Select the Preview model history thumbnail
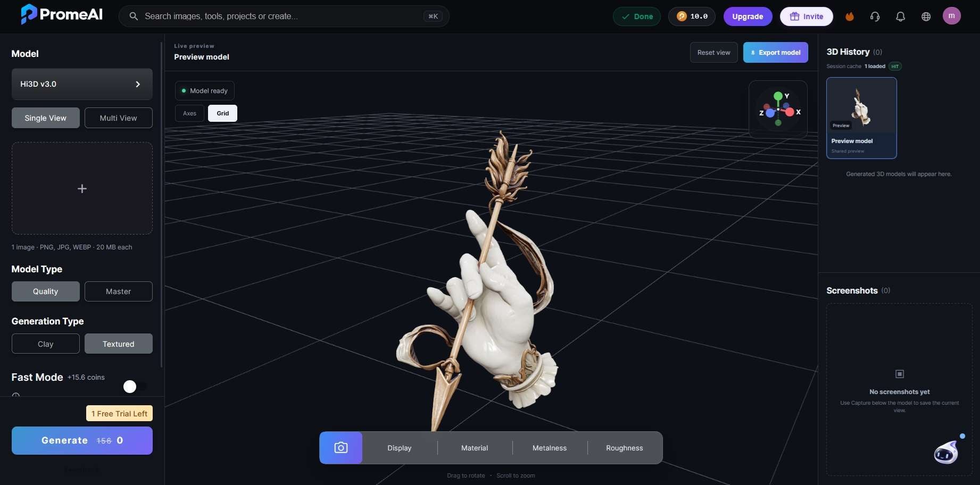The image size is (980, 485). [x=861, y=118]
